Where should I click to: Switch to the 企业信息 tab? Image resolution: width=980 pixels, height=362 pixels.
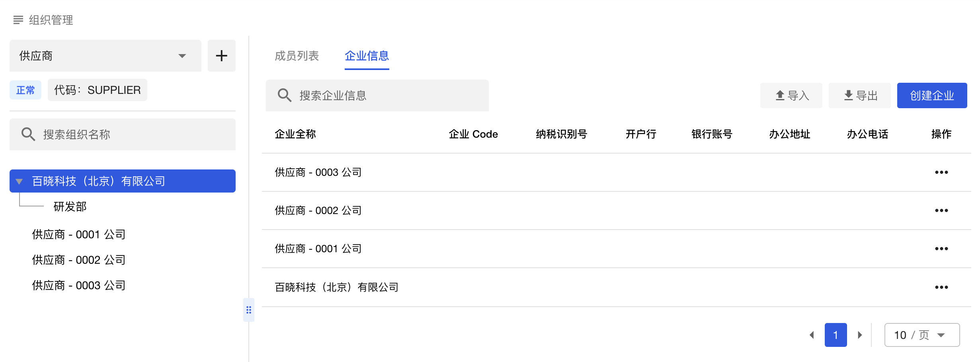pyautogui.click(x=367, y=56)
